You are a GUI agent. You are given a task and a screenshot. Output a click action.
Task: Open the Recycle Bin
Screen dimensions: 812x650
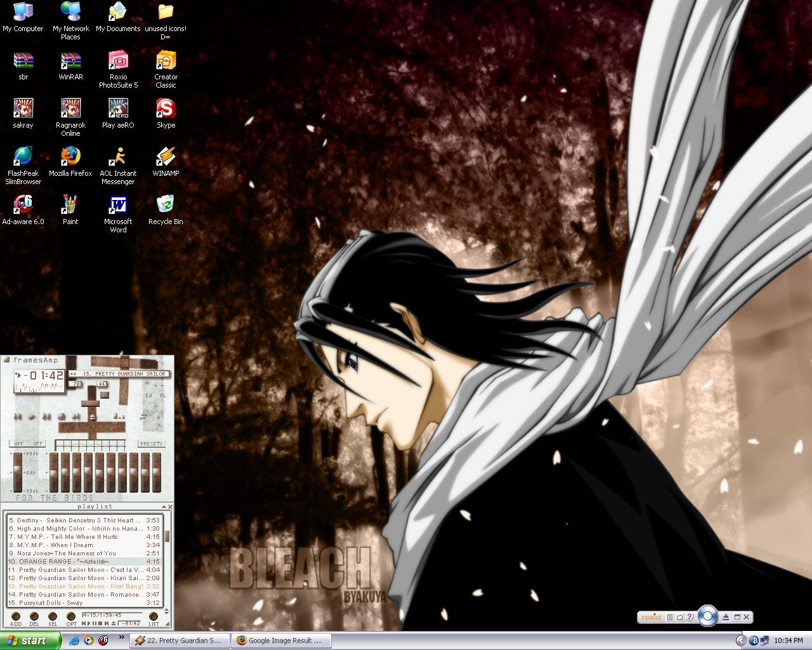tap(166, 210)
